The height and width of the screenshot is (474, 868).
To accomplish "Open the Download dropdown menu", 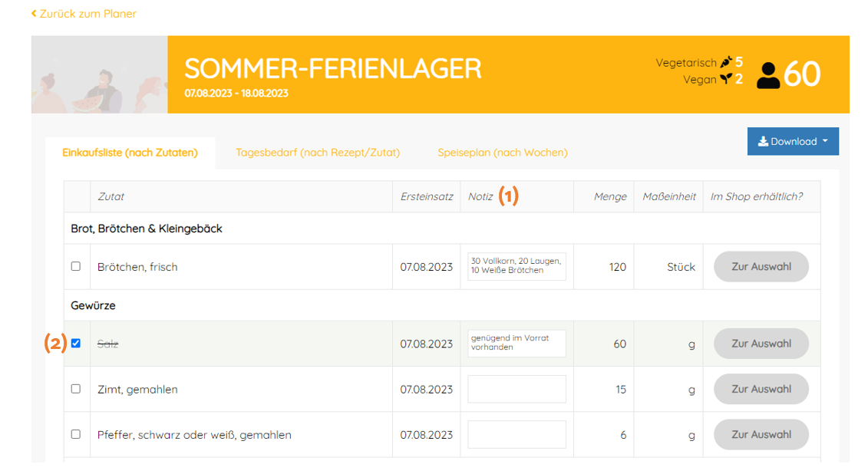I will tap(793, 141).
